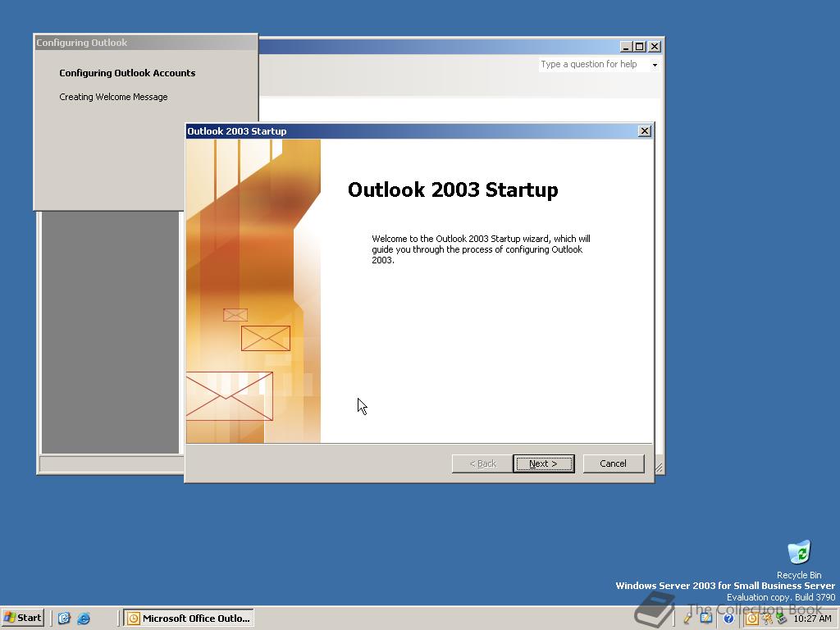Click Next in the Outlook 2003 Startup wizard
This screenshot has width=840, height=630.
(x=543, y=463)
